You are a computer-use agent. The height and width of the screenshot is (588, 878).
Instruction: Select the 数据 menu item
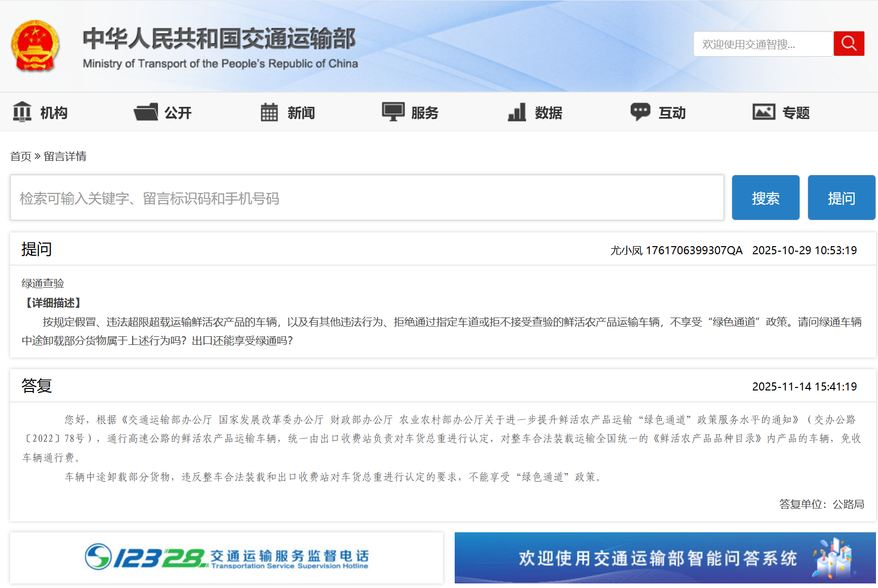click(x=548, y=112)
